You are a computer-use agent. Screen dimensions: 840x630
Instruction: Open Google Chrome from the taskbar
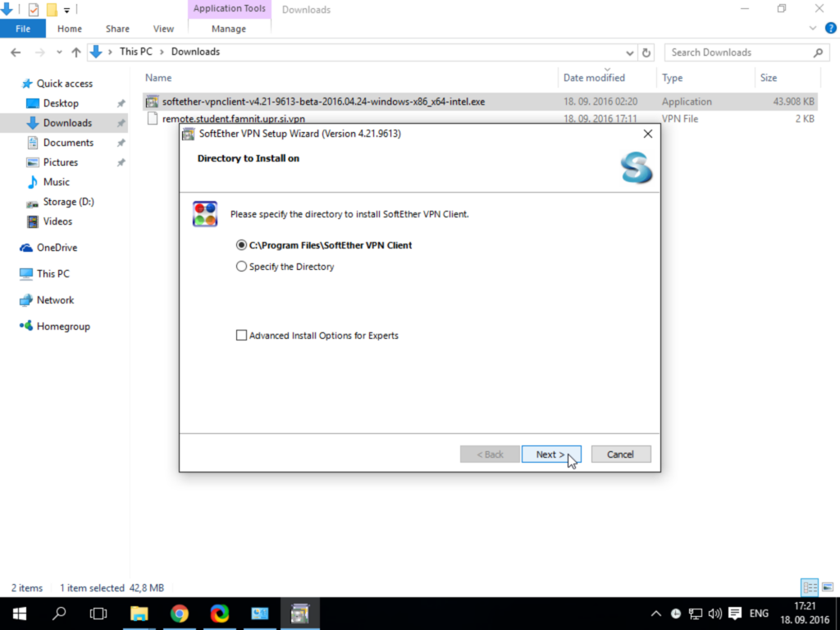point(180,614)
